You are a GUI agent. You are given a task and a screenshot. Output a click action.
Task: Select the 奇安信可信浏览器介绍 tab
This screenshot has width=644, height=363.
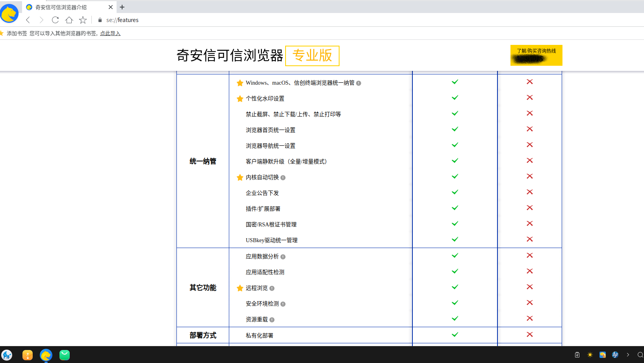point(69,7)
